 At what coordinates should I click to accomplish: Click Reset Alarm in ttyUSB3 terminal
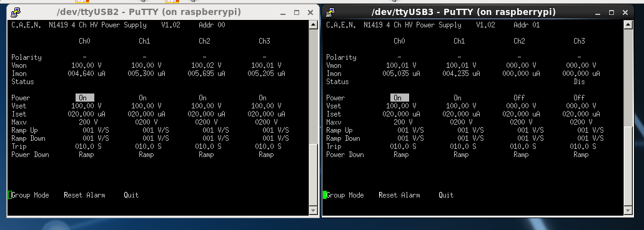point(399,195)
